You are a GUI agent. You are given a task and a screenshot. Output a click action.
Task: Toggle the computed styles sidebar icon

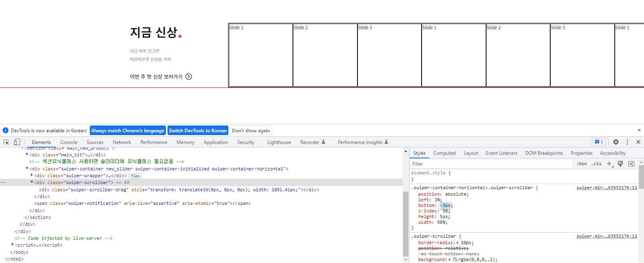click(x=631, y=164)
